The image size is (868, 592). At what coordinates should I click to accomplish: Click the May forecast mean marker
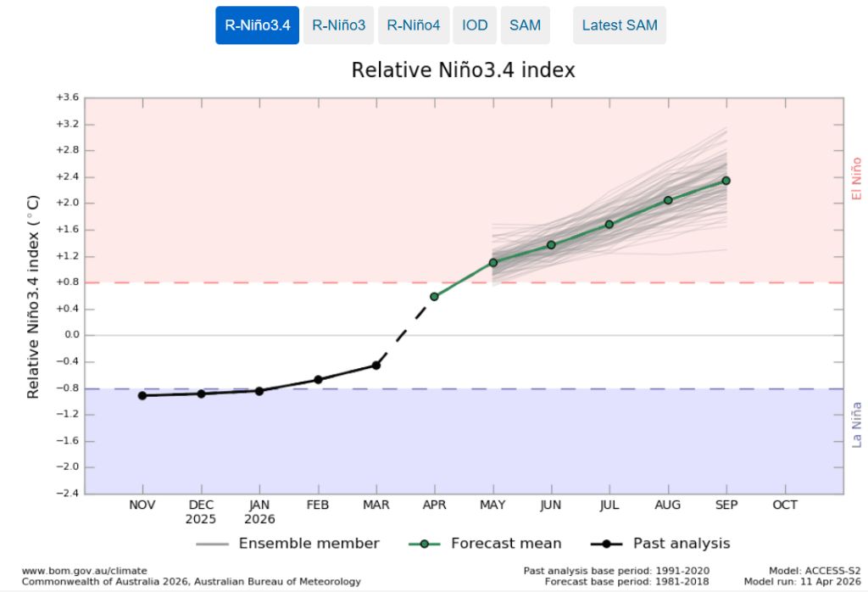point(492,263)
